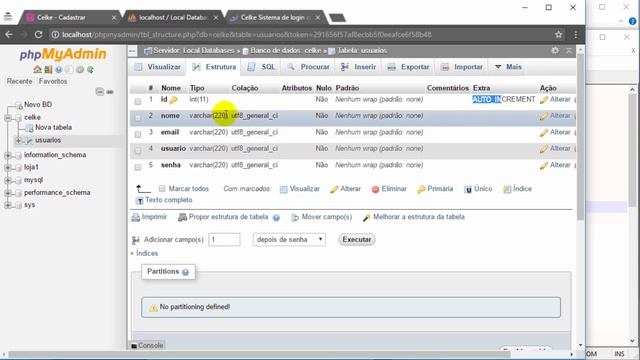Expand the performance_schema database node
The height and width of the screenshot is (360, 640).
coord(8,193)
